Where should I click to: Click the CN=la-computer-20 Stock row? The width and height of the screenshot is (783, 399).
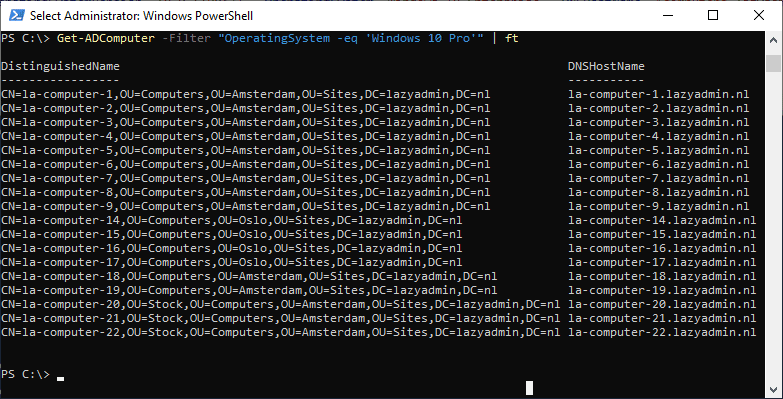coord(281,304)
